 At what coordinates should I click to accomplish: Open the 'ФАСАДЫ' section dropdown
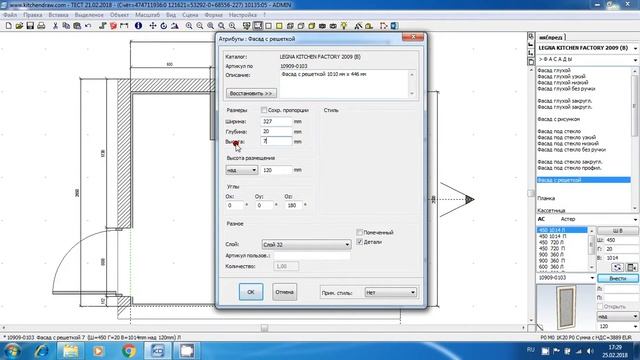[x=587, y=60]
